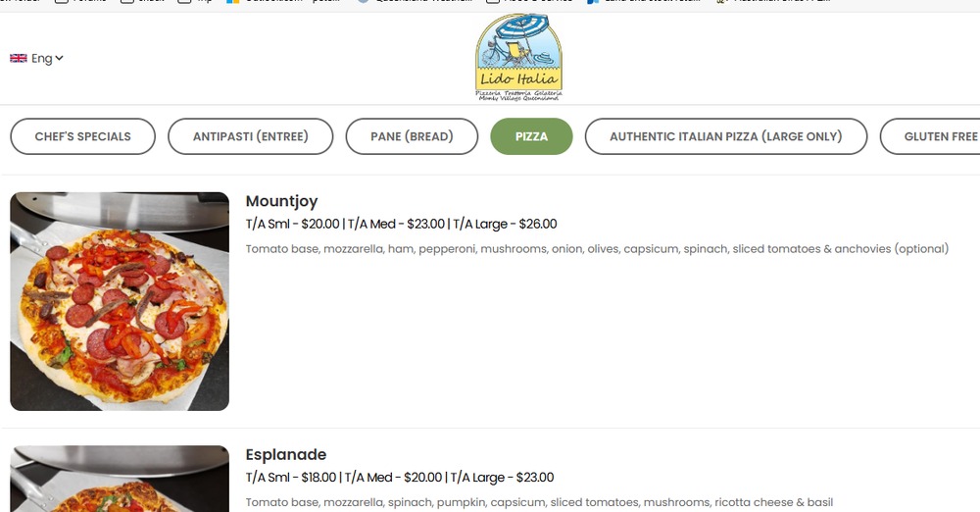This screenshot has width=980, height=512.
Task: Open the Outlook bookmark with Microsoft icon
Action: pos(283,1)
